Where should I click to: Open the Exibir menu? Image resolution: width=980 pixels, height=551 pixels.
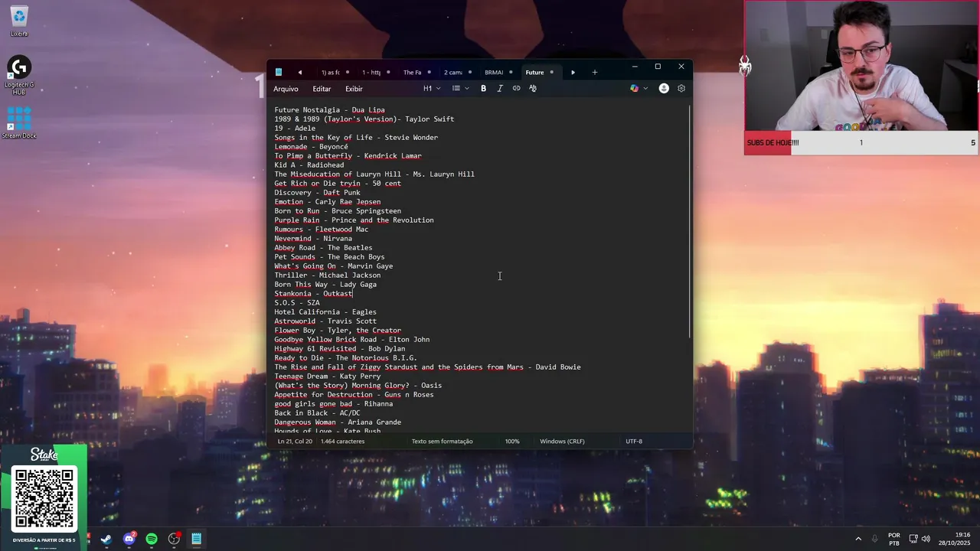(354, 89)
